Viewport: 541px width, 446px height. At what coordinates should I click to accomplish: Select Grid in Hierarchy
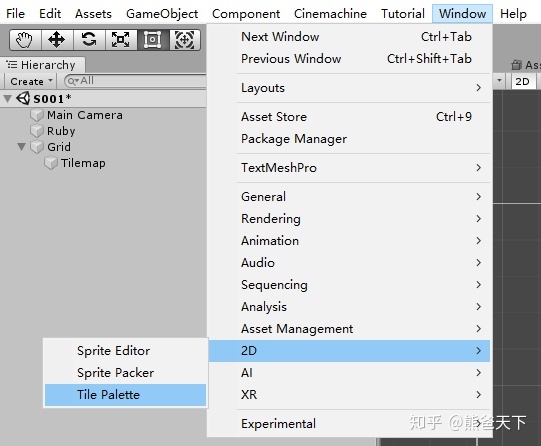pyautogui.click(x=59, y=147)
